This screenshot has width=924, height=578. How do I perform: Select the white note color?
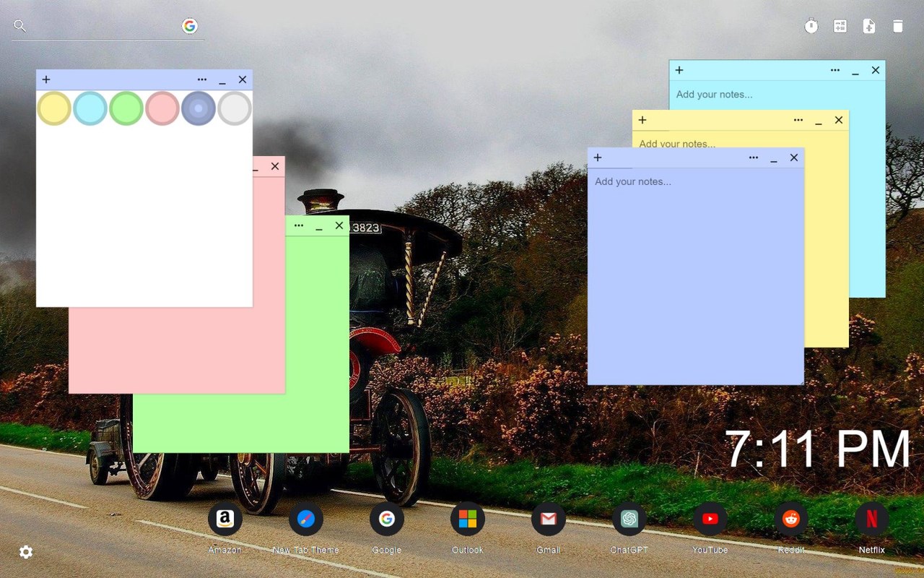235,108
